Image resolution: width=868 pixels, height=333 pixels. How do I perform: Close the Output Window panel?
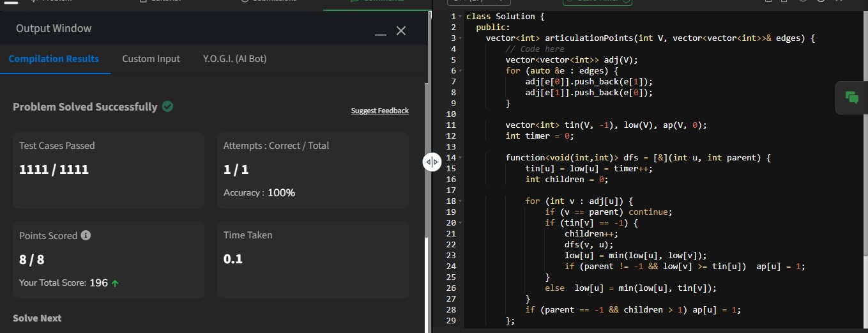[x=401, y=31]
